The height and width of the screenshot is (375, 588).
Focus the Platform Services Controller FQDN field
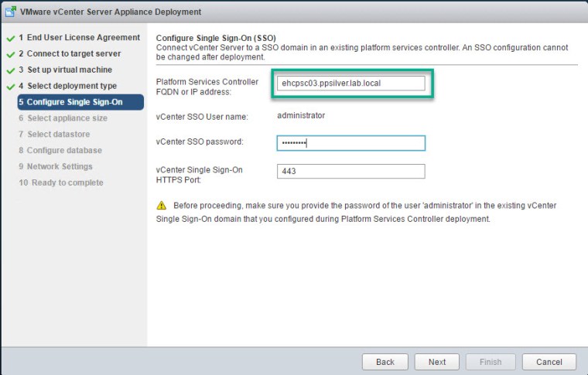click(350, 83)
